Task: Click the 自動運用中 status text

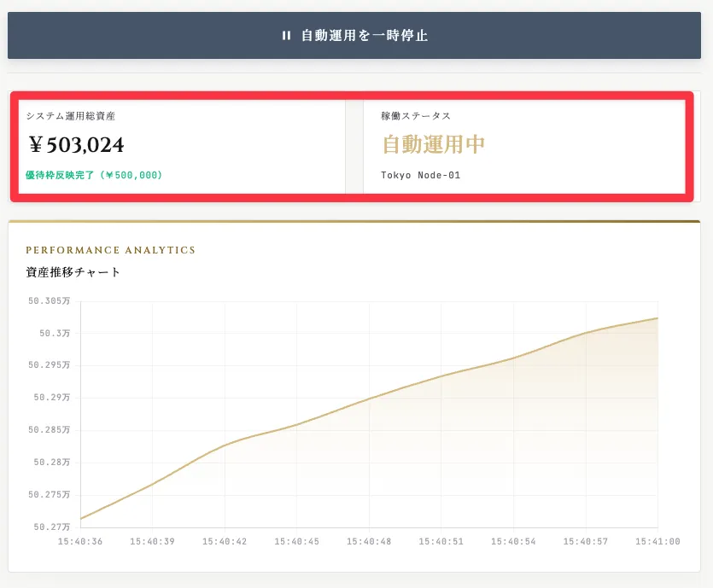Action: pyautogui.click(x=433, y=144)
